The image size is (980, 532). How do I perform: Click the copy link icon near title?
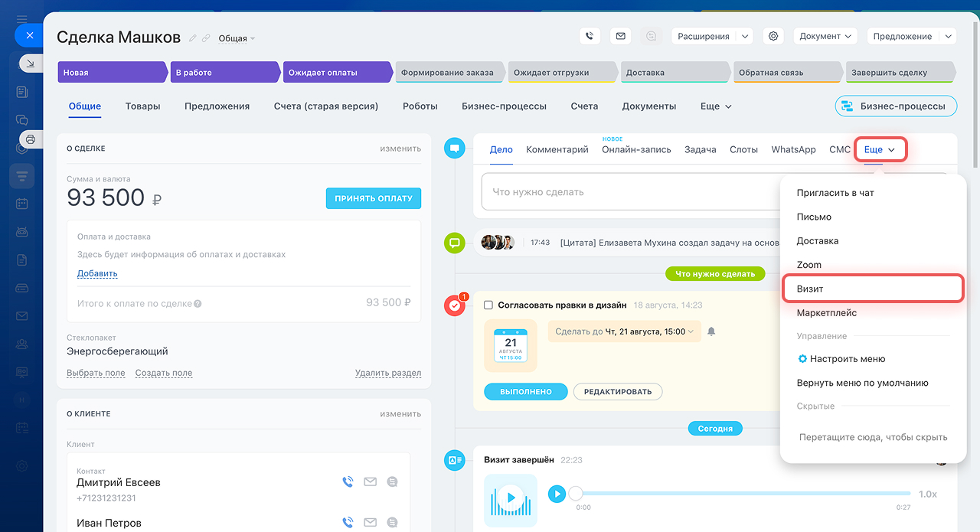coord(206,38)
